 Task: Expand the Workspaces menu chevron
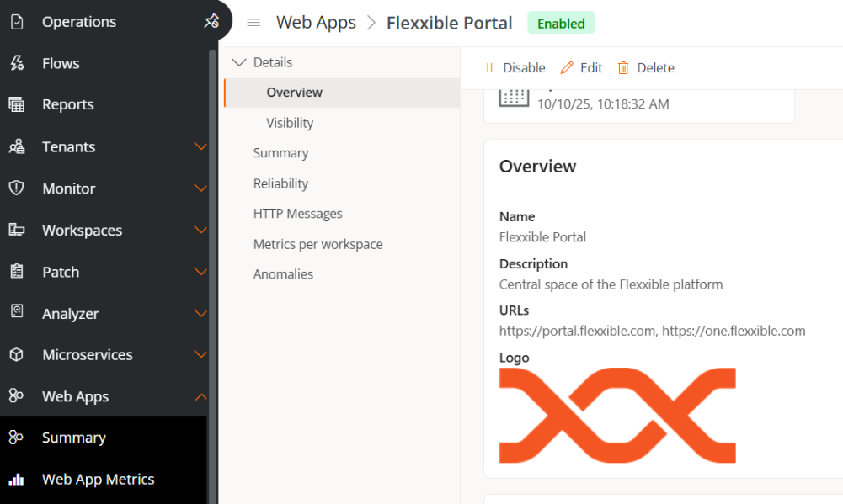pyautogui.click(x=200, y=230)
